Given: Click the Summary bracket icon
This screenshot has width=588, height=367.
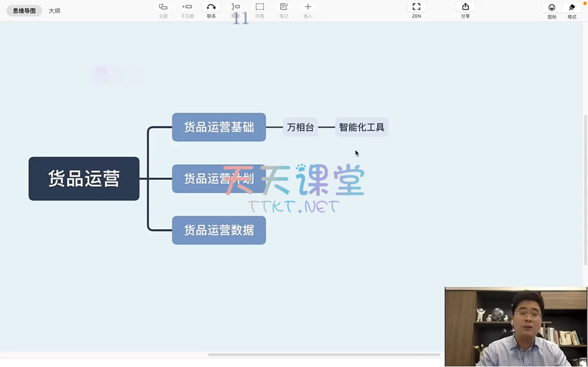Looking at the screenshot, I should [x=235, y=7].
